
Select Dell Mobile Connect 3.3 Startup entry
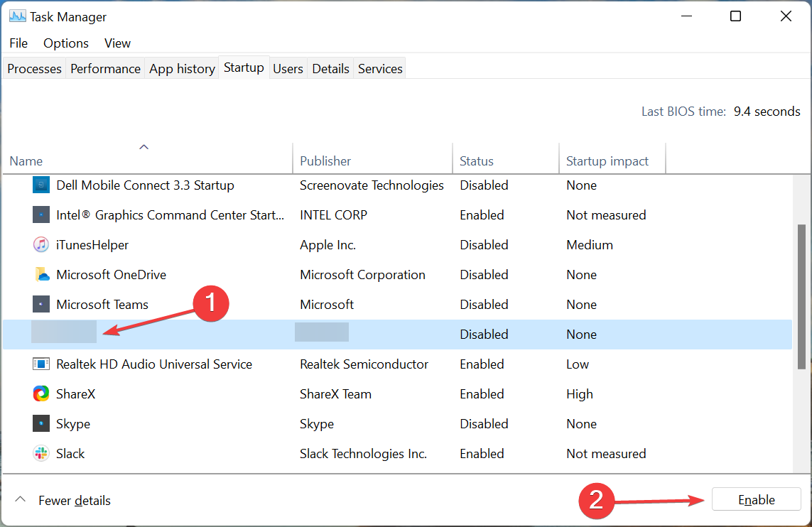click(145, 185)
